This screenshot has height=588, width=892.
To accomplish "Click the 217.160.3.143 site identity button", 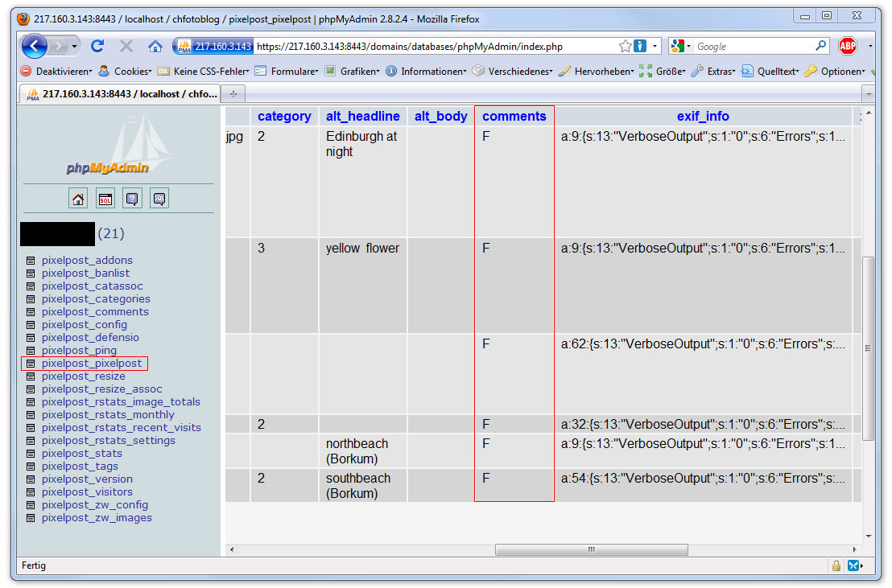I will point(214,46).
